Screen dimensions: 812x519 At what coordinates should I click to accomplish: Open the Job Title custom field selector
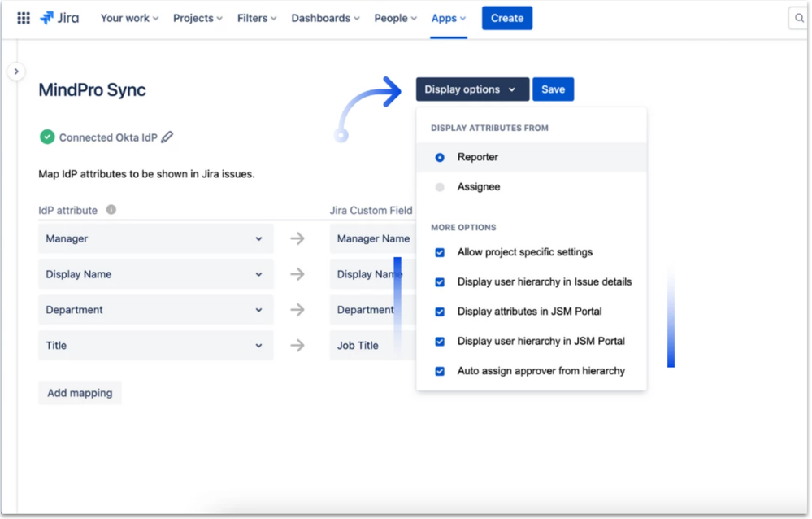[373, 345]
